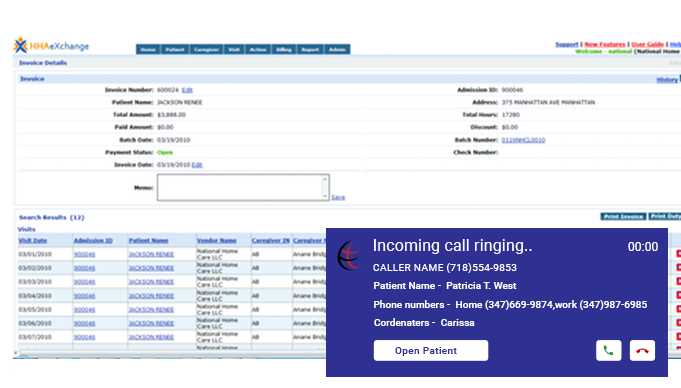Open JACKSON RENEE link on 03/01/2010 row
Image resolution: width=681 pixels, height=388 pixels.
pos(151,254)
